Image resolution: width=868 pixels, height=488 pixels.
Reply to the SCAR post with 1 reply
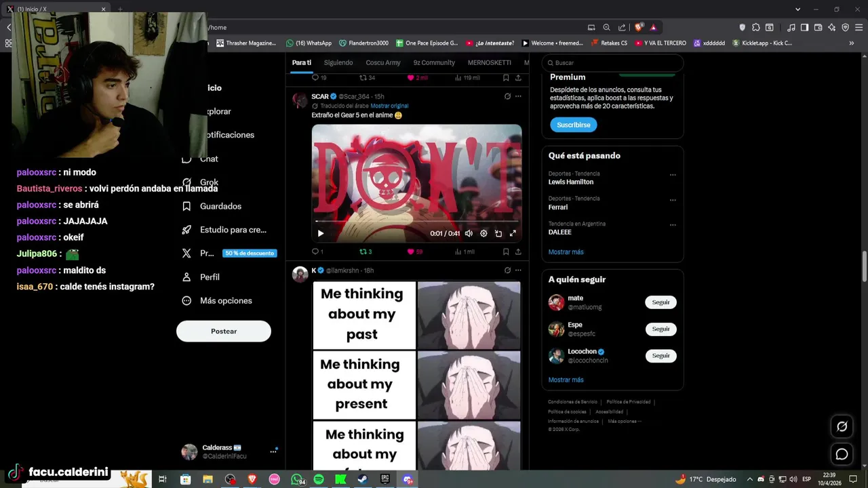click(317, 251)
